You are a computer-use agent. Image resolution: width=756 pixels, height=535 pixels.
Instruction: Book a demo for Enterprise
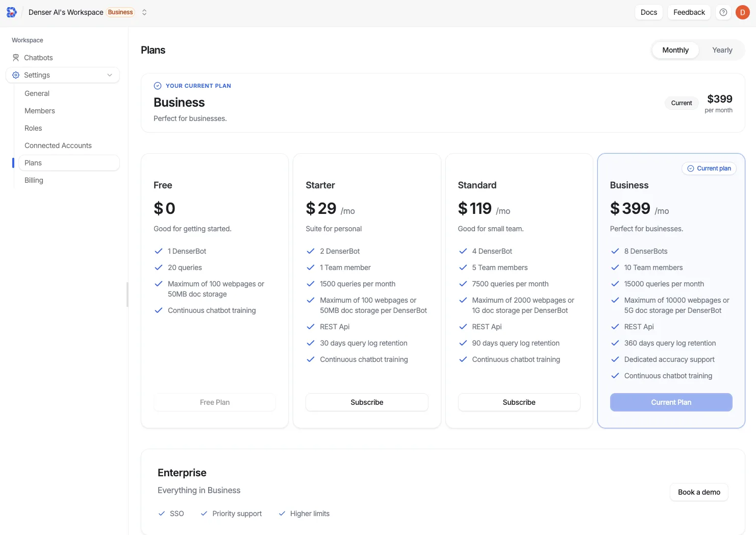coord(699,492)
